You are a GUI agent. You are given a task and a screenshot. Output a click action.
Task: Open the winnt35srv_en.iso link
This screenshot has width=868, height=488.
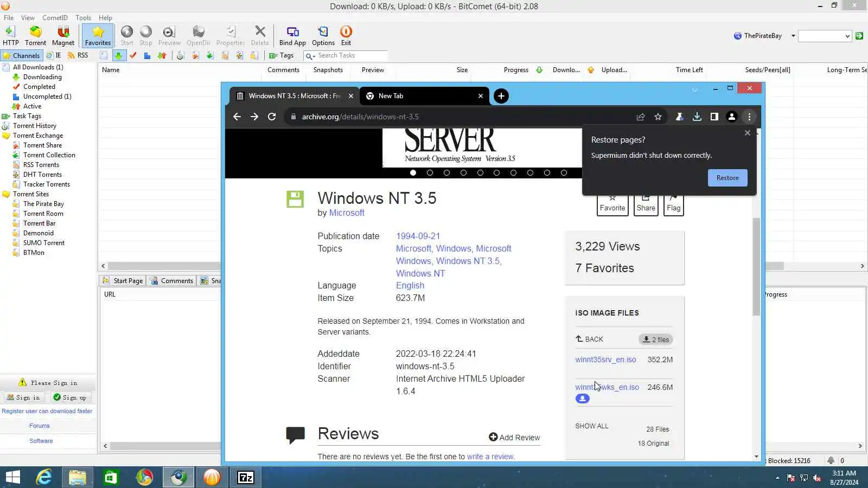click(605, 359)
